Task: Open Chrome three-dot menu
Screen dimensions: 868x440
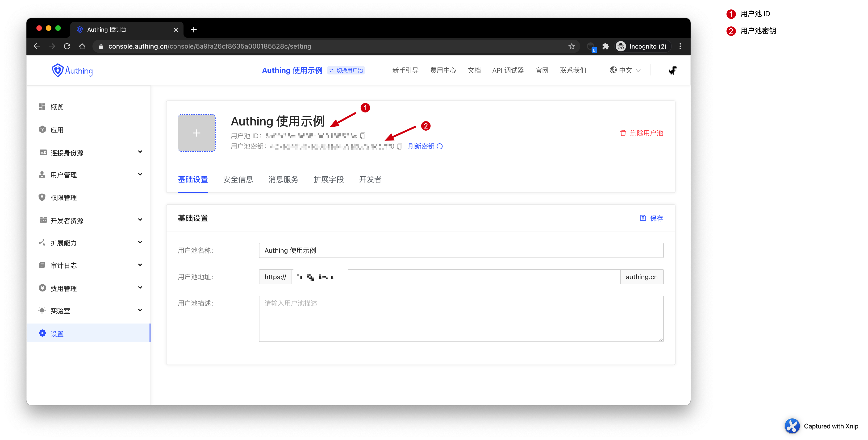Action: click(680, 46)
